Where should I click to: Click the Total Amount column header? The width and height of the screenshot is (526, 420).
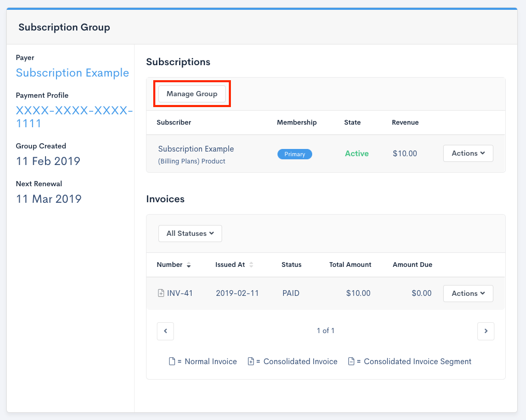(x=350, y=264)
